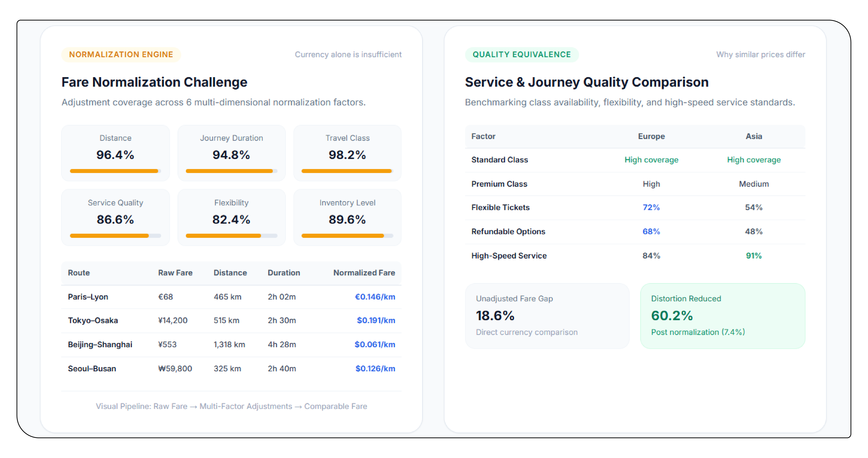The height and width of the screenshot is (458, 868).
Task: Select the Flexibility 82.4% progress bar
Action: coord(231,236)
